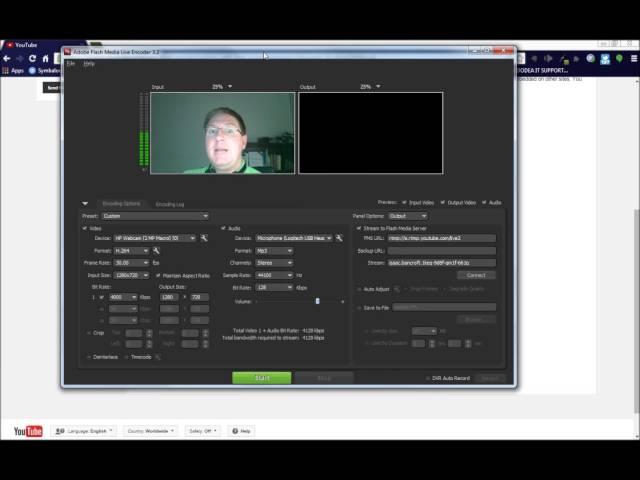Image resolution: width=640 pixels, height=480 pixels.
Task: Open the video Device dropdown
Action: click(155, 238)
